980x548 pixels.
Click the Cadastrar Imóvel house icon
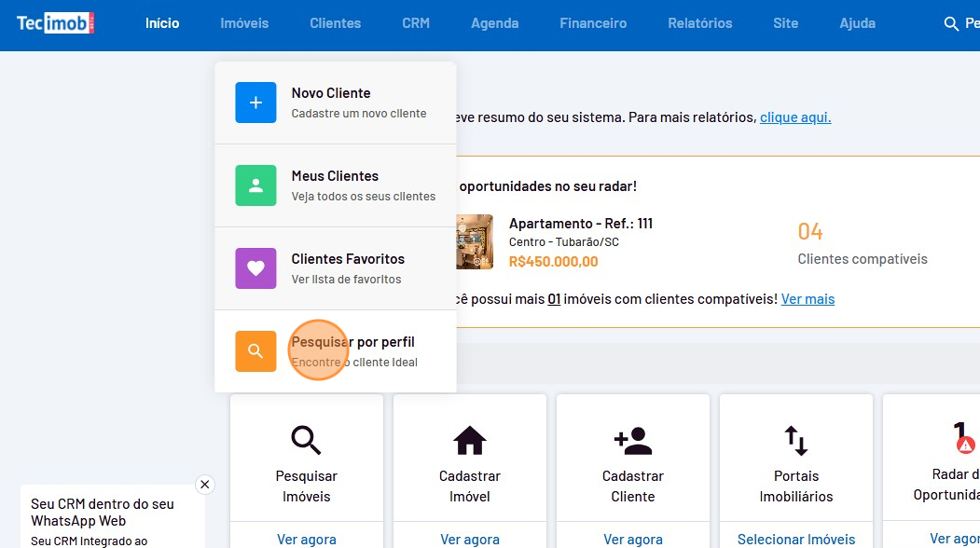469,440
